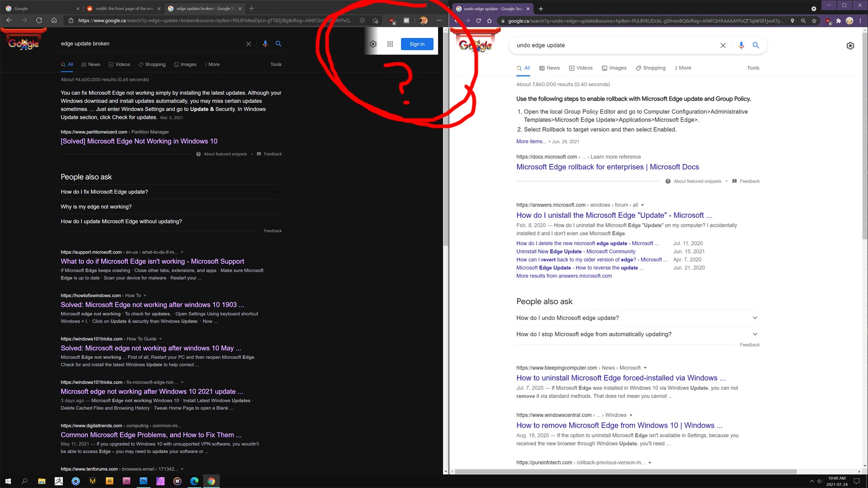Click the Sign in button
The height and width of the screenshot is (488, 868).
(417, 44)
